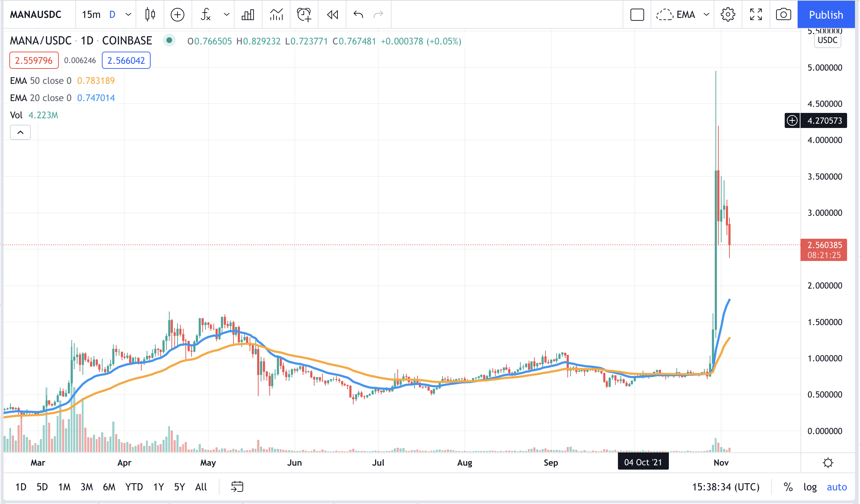Toggle log scale on the price axis

pyautogui.click(x=810, y=487)
